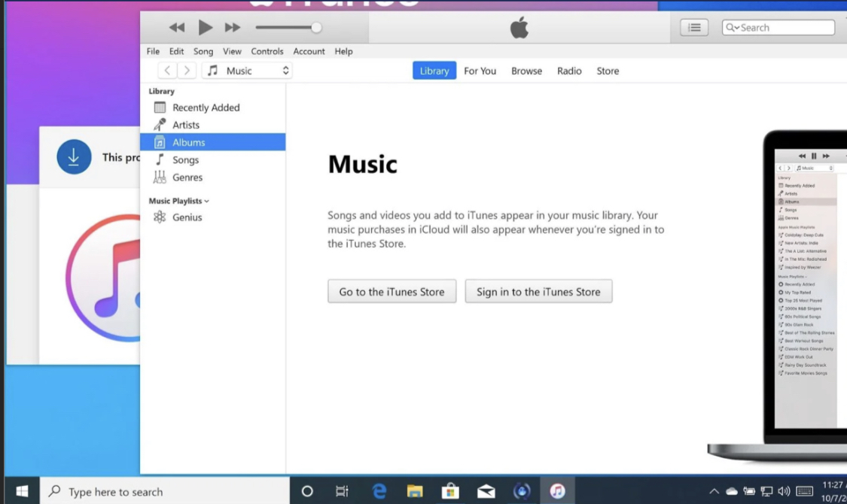Open network status tray icon
This screenshot has height=504, width=847.
(x=766, y=491)
